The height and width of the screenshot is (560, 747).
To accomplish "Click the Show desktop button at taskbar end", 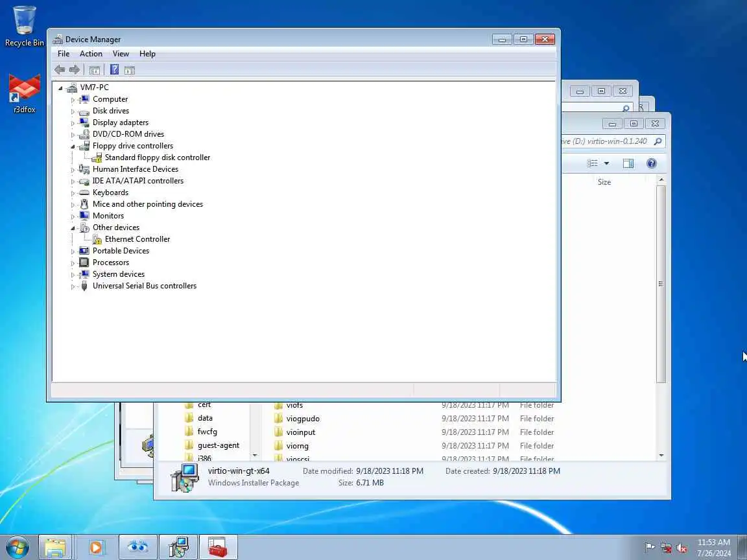I will 742,548.
